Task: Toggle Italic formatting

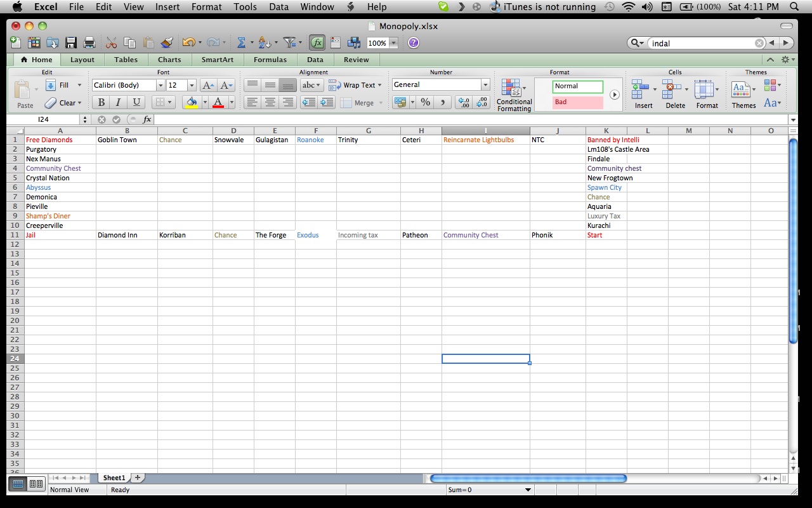Action: coord(118,102)
